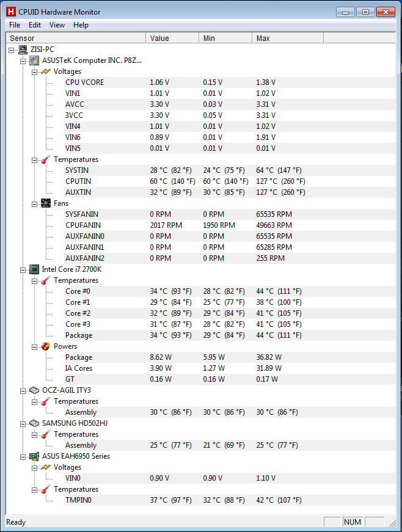Viewport: 402px width, 532px height.
Task: Click the SAMSUNG HD502HJ drive icon
Action: [x=34, y=423]
